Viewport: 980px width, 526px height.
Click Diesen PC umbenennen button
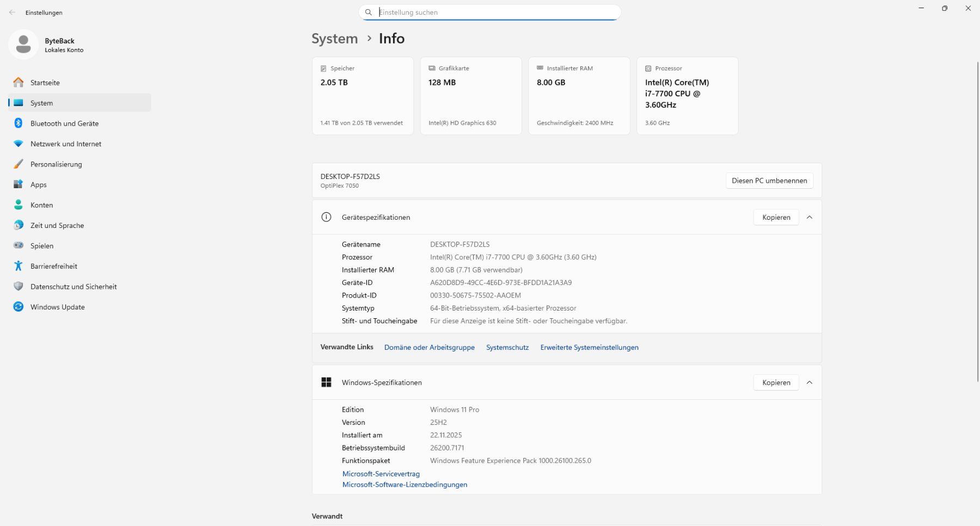coord(769,181)
